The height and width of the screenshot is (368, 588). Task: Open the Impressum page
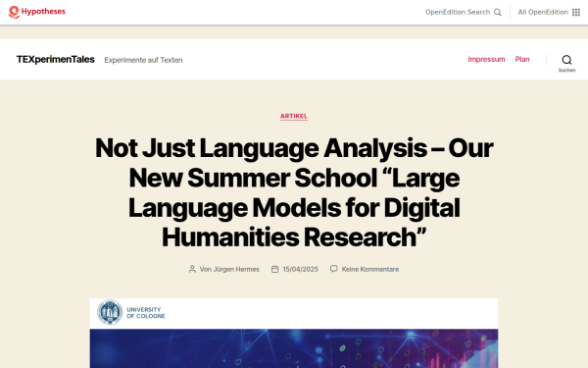pos(486,59)
